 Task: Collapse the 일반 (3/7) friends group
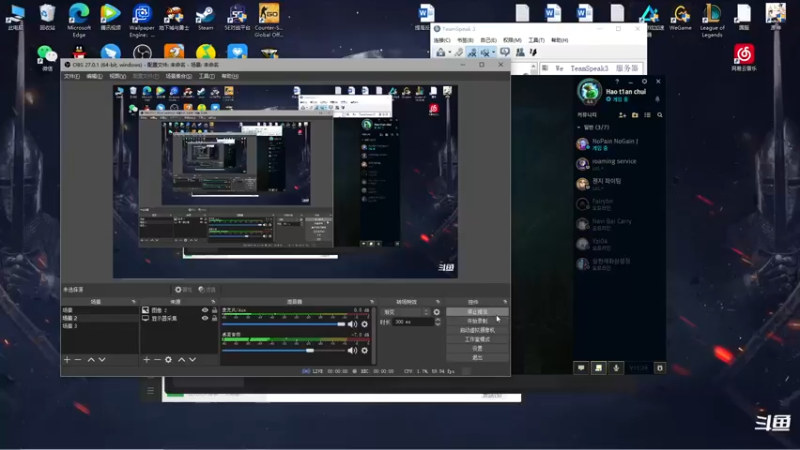click(579, 128)
